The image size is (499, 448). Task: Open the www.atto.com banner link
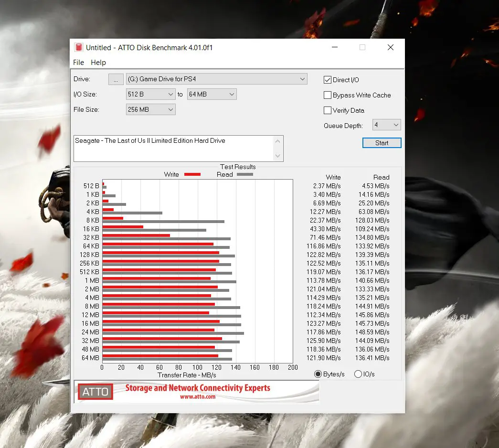[198, 397]
